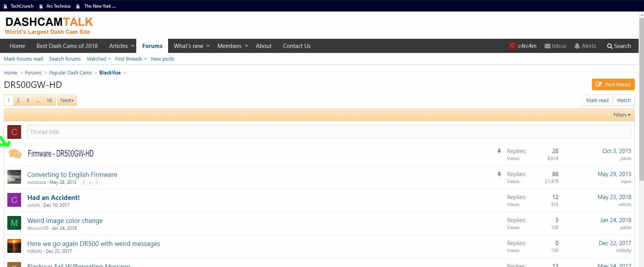
Task: Open Firmware - DR500GW-HD thread
Action: coord(61,154)
